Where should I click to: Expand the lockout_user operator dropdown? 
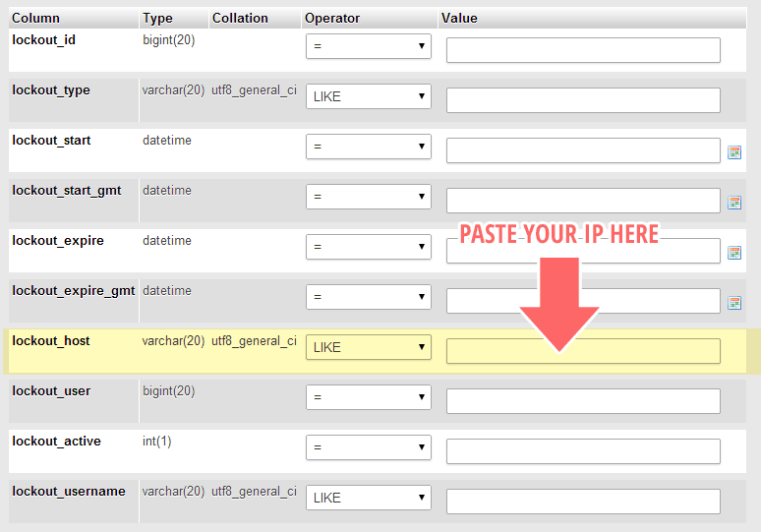point(368,397)
